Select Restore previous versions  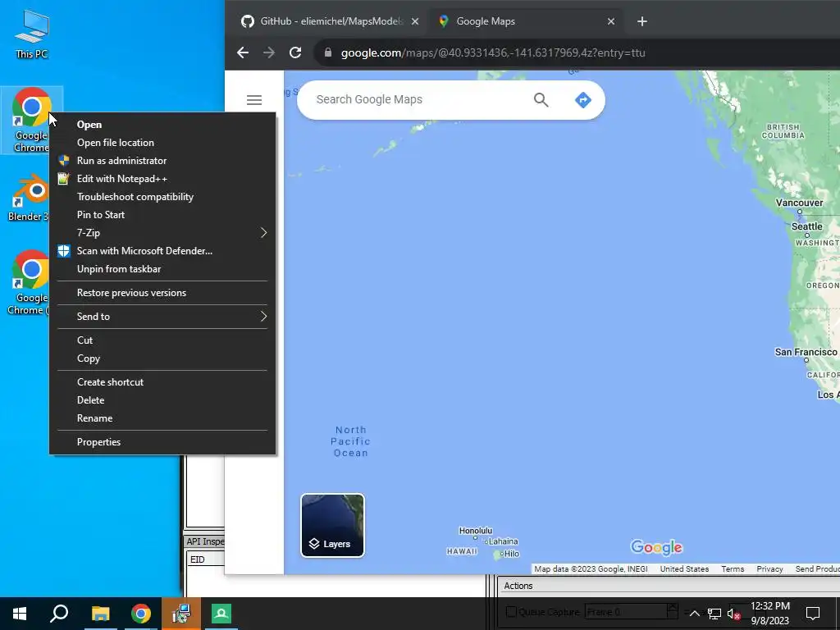[162, 293]
